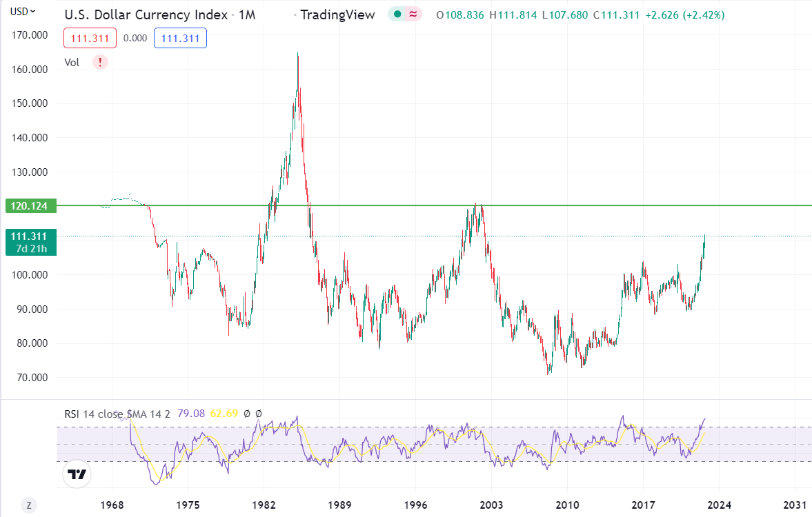Click the purple 79.08 RSI value
Image resolution: width=812 pixels, height=517 pixels.
click(x=191, y=414)
